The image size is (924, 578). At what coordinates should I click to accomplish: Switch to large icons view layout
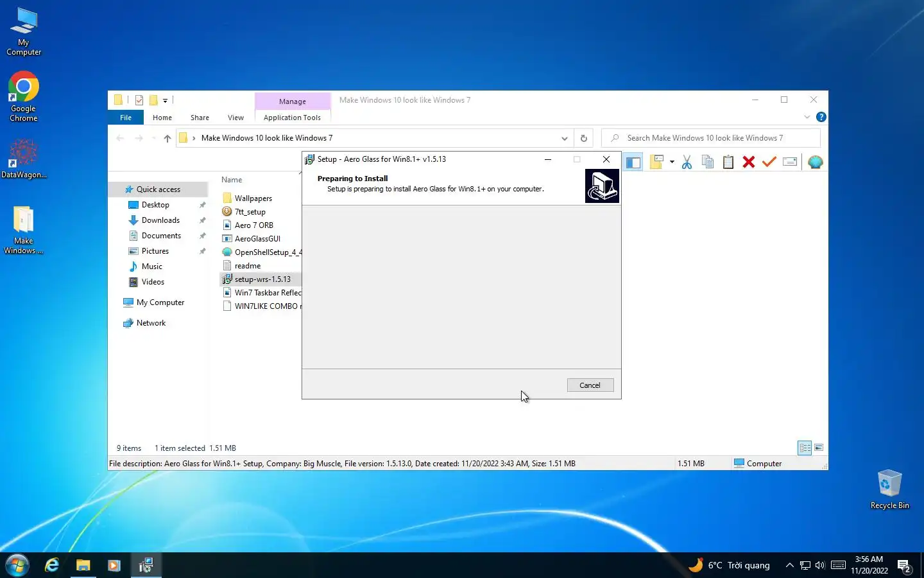[x=819, y=448]
